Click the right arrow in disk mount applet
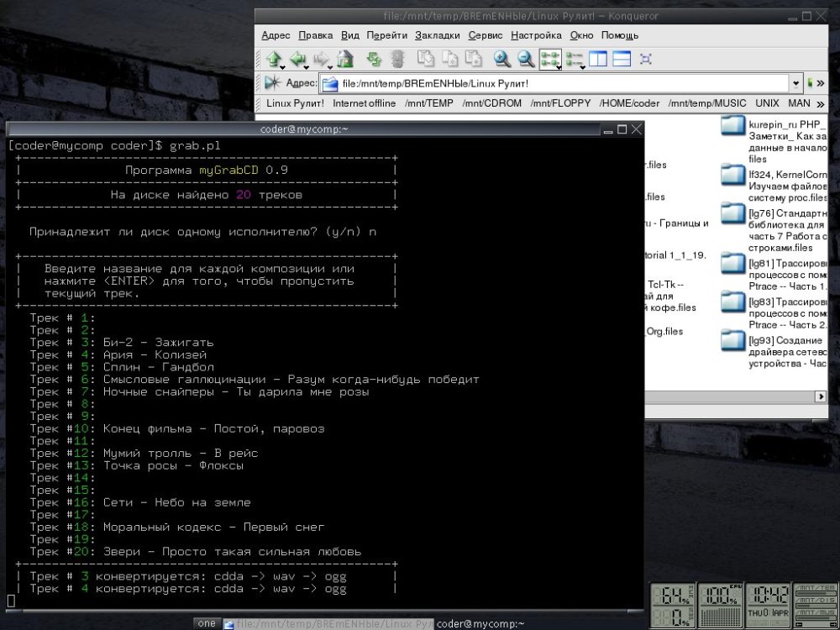This screenshot has width=840, height=630. [833, 624]
